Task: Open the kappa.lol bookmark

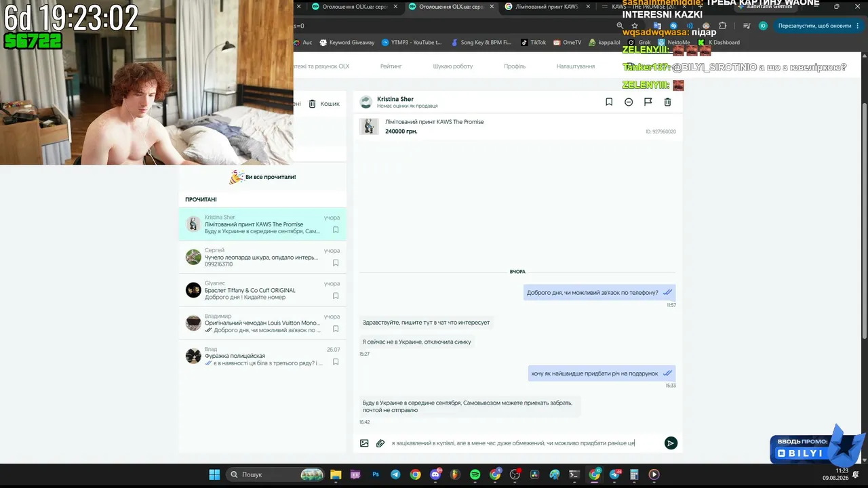Action: click(x=604, y=42)
